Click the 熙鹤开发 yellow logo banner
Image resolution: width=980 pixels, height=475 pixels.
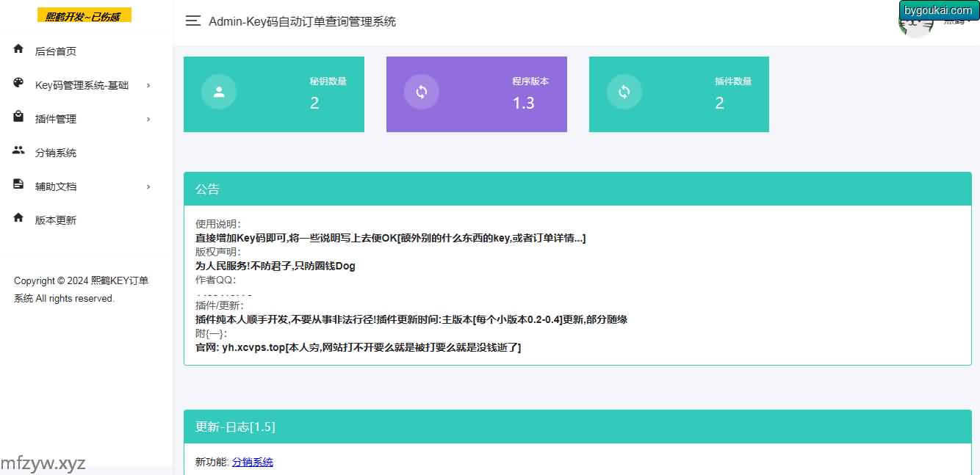coord(84,15)
